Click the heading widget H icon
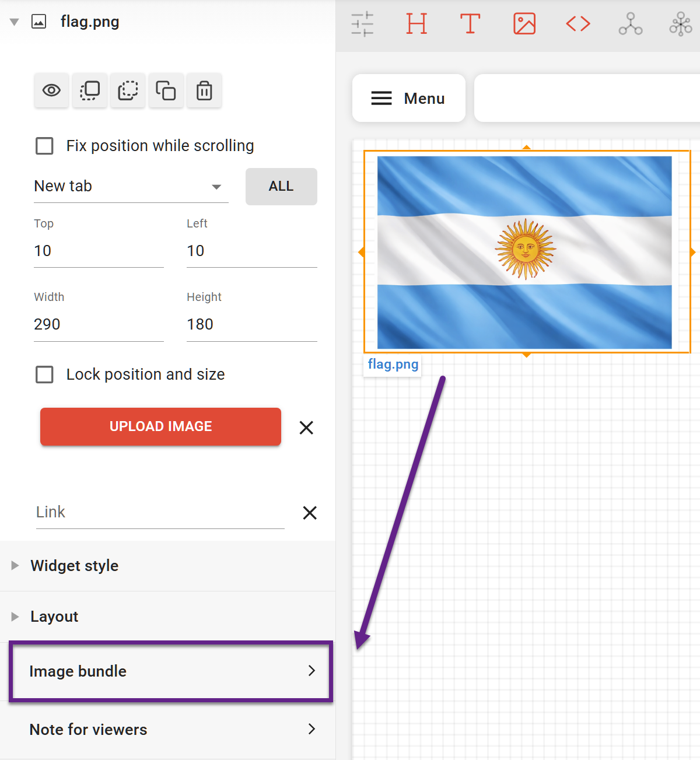Viewport: 700px width, 760px height. pos(416,24)
